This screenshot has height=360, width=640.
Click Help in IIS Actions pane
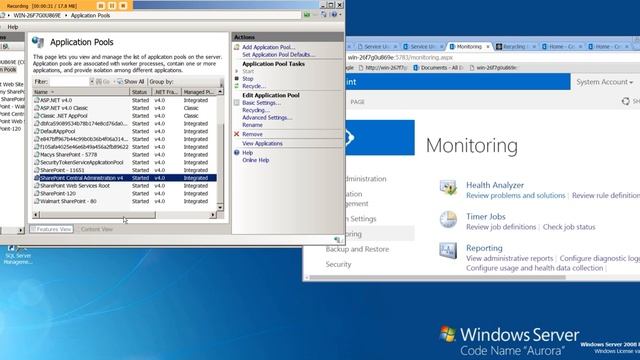pyautogui.click(x=247, y=152)
